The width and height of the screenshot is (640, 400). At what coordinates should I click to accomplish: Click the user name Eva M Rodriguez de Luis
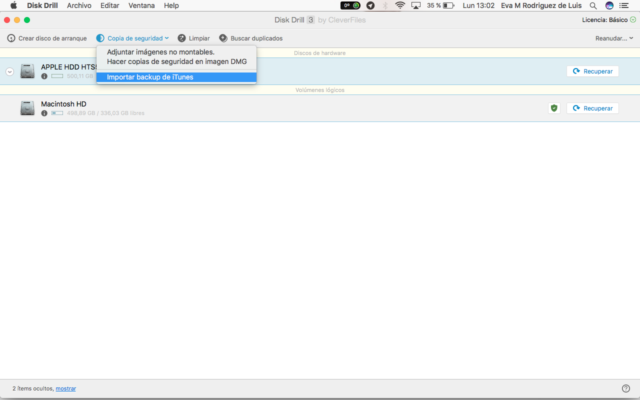(541, 6)
